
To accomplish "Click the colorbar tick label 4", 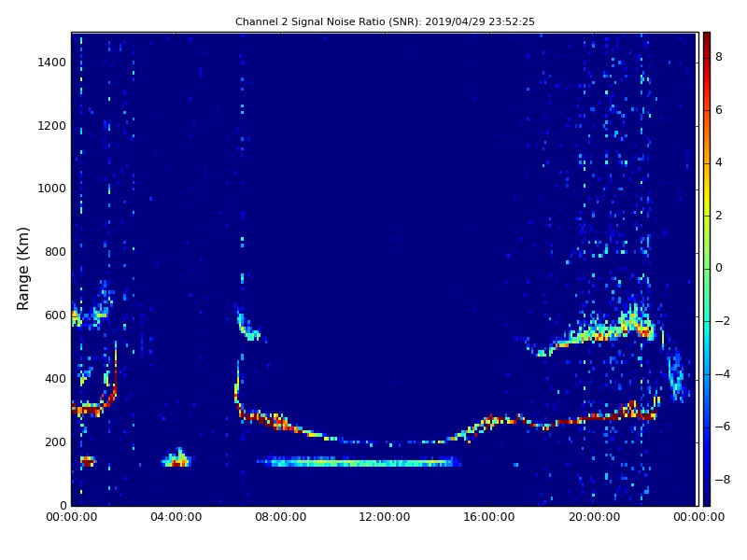I will [x=719, y=162].
